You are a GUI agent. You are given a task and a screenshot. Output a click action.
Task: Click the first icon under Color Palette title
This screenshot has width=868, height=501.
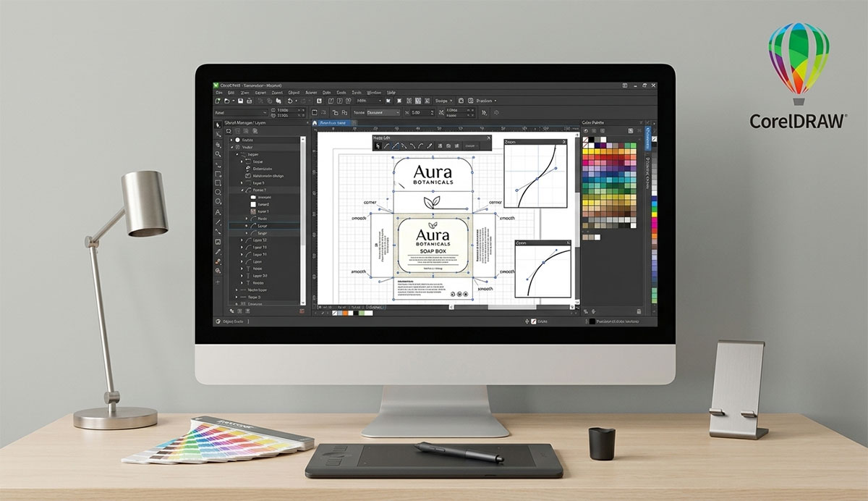pos(586,131)
